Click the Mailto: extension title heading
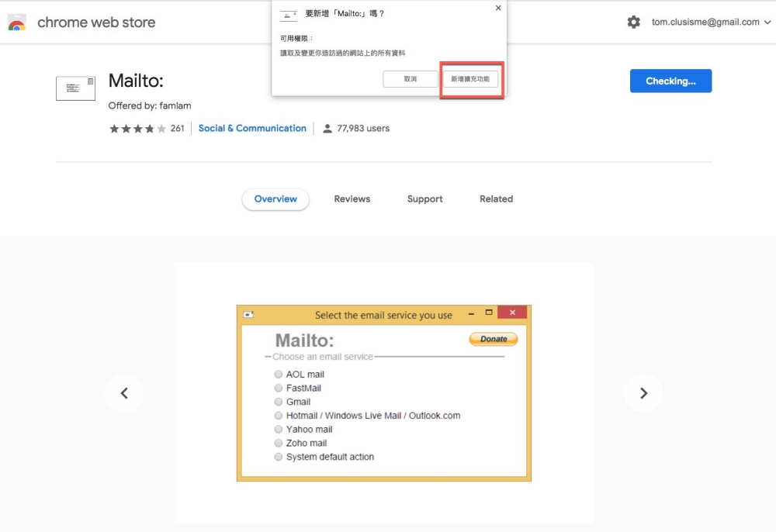This screenshot has height=532, width=776. point(136,81)
